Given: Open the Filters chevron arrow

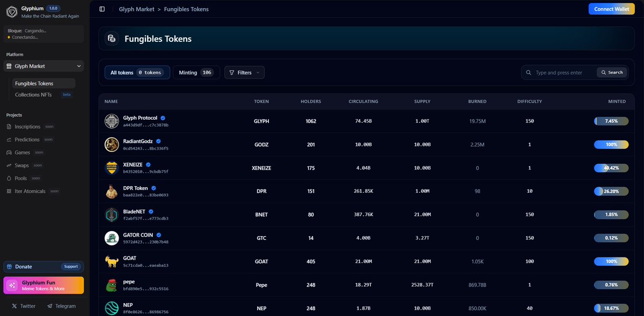Looking at the screenshot, I should click(258, 72).
